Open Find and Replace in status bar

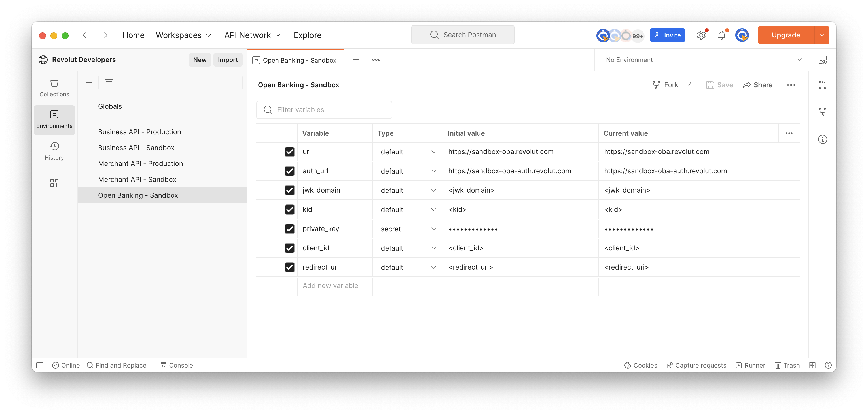(117, 365)
